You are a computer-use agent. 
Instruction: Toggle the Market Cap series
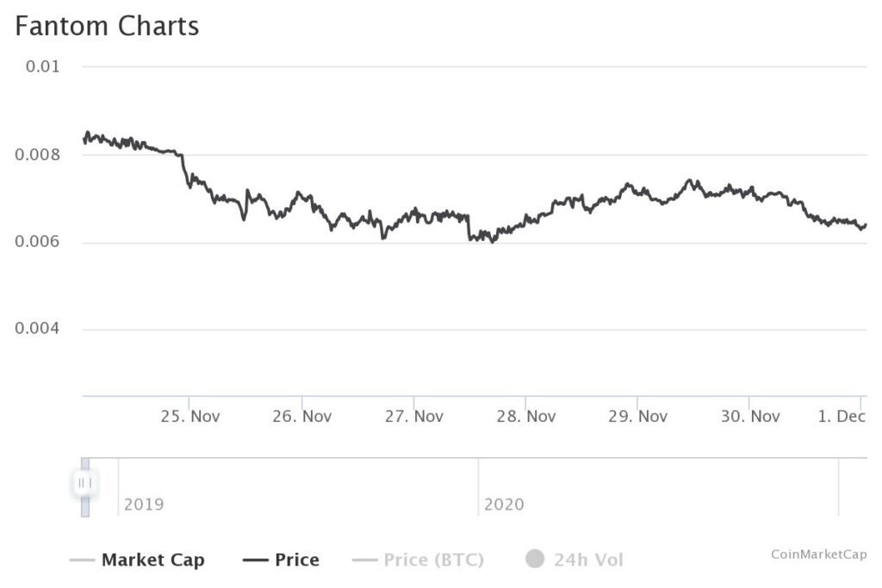tap(152, 560)
